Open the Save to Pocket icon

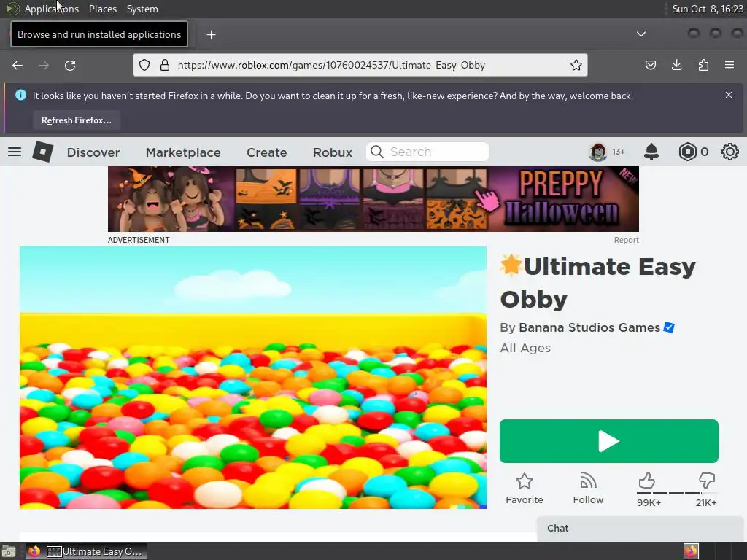click(650, 65)
